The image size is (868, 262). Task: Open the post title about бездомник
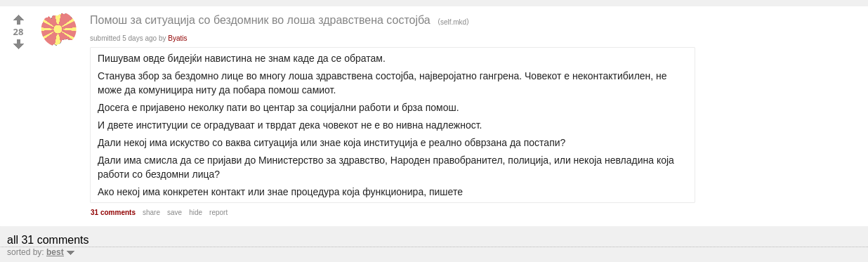coord(260,20)
